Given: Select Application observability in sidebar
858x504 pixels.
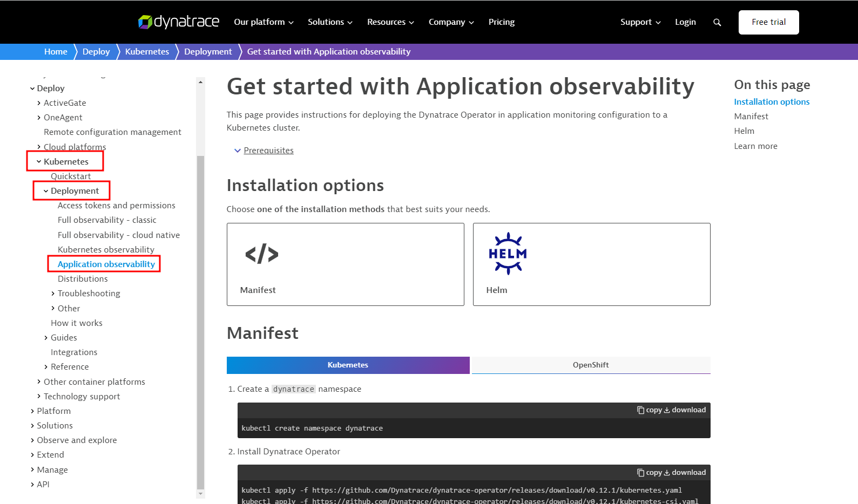Looking at the screenshot, I should [106, 264].
